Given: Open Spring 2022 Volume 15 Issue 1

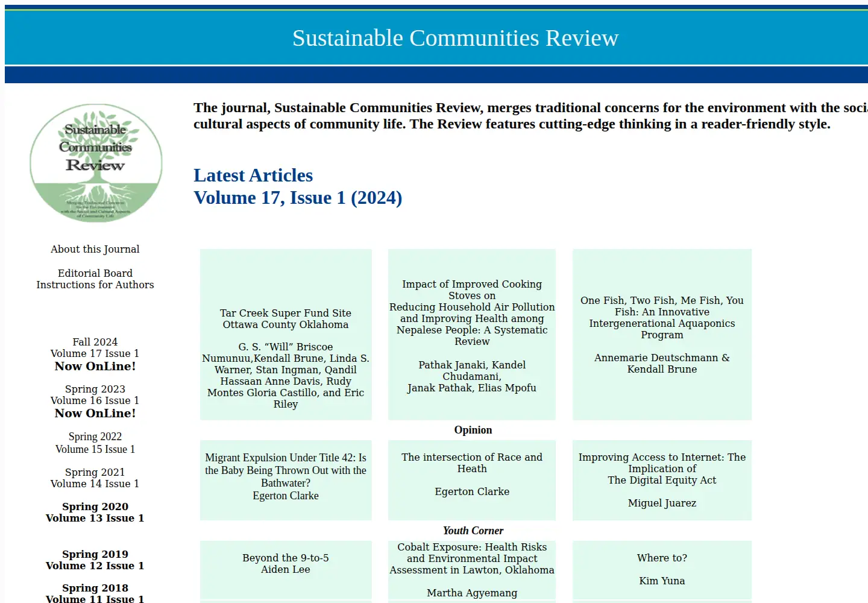Looking at the screenshot, I should (95, 443).
